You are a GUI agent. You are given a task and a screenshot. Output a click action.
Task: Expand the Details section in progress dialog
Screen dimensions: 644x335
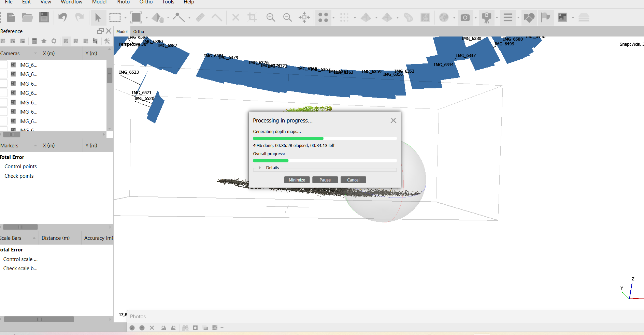(260, 168)
